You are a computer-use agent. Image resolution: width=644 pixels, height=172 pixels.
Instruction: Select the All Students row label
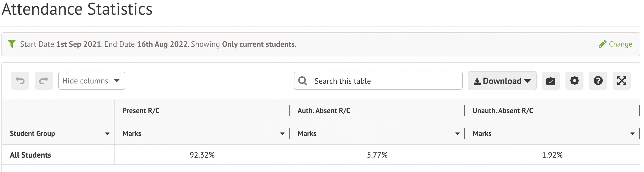click(31, 155)
